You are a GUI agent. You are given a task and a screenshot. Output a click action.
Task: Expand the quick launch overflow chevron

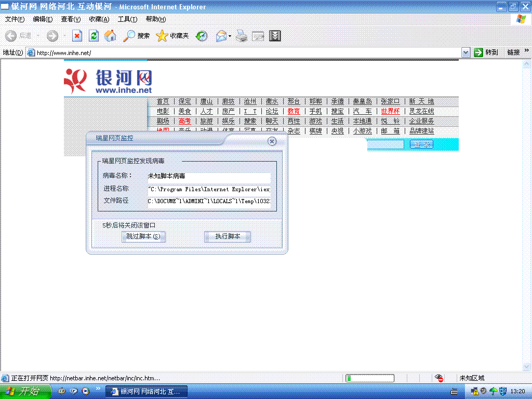pos(98,389)
